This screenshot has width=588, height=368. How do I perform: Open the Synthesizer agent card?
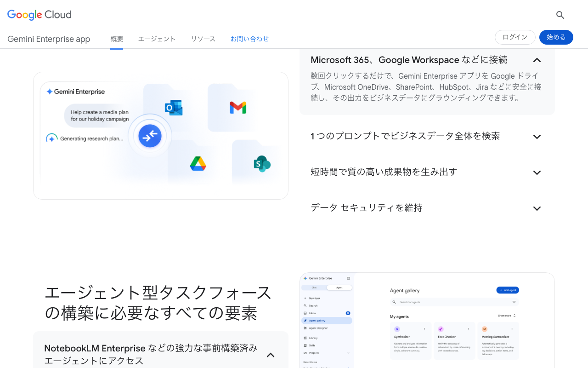pos(411,341)
